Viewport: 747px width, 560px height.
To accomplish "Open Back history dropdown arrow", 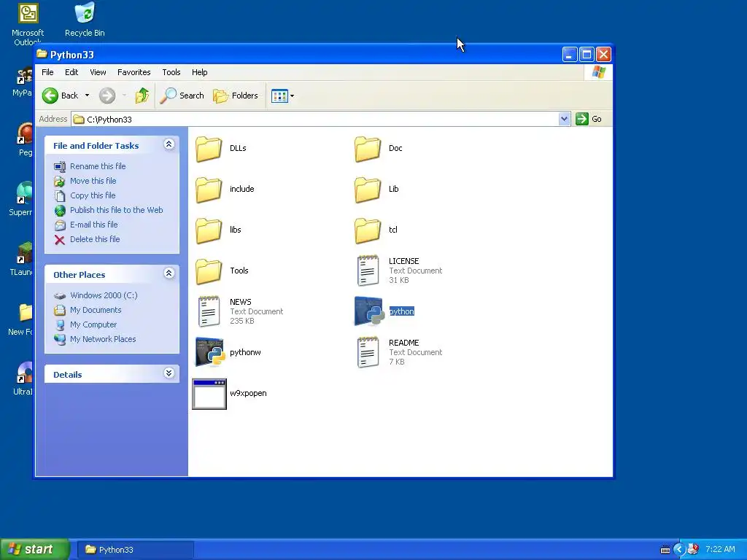I will (x=88, y=96).
